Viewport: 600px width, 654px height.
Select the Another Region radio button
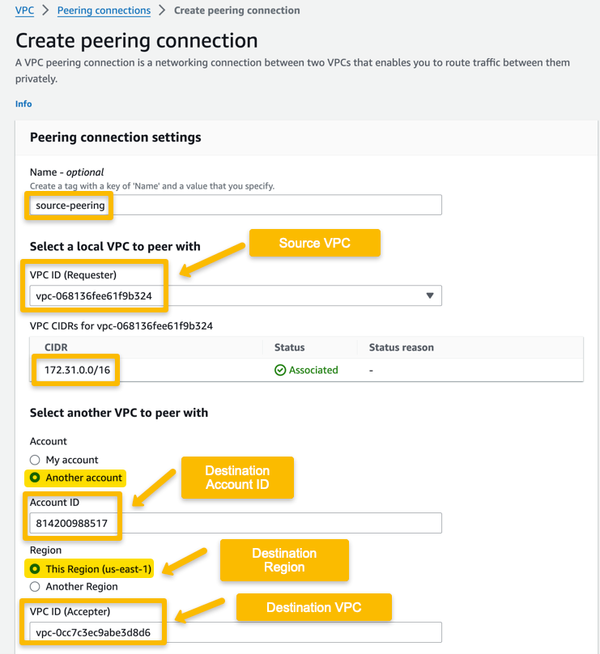pos(35,587)
